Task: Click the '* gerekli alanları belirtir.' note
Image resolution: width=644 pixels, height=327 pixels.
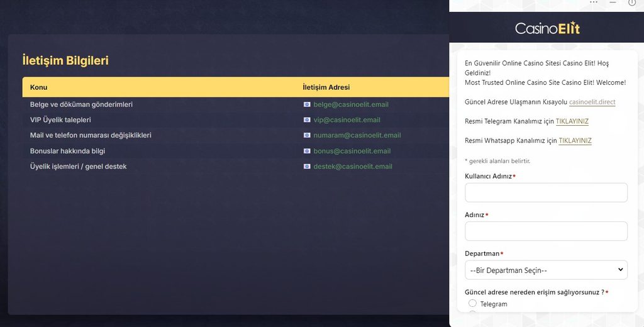Action: 497,161
